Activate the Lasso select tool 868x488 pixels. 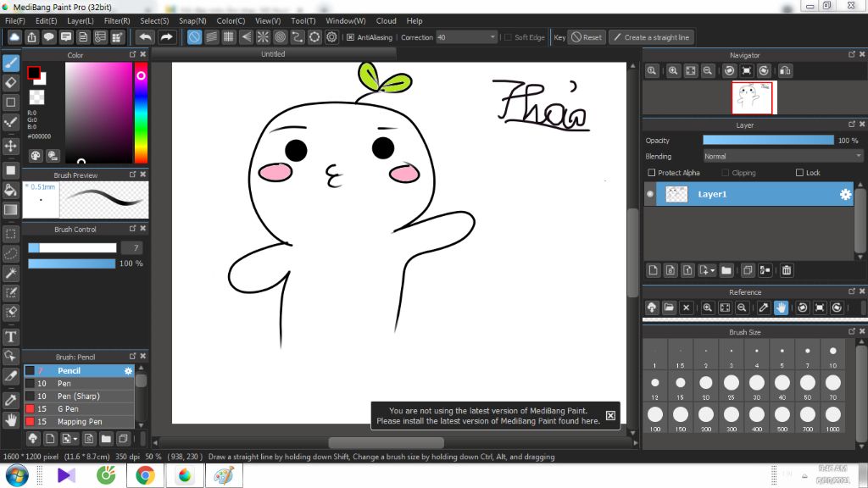tap(10, 253)
